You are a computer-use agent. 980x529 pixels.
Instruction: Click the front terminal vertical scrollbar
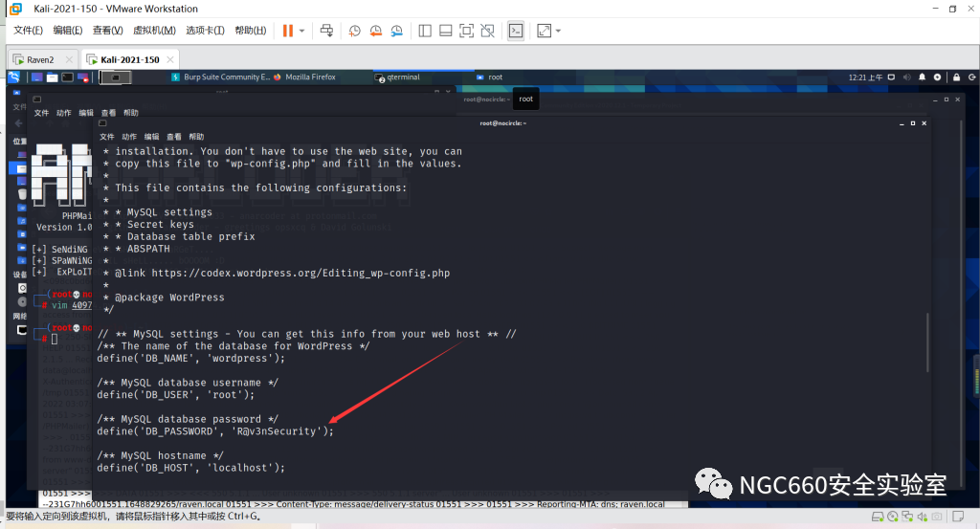pyautogui.click(x=927, y=342)
